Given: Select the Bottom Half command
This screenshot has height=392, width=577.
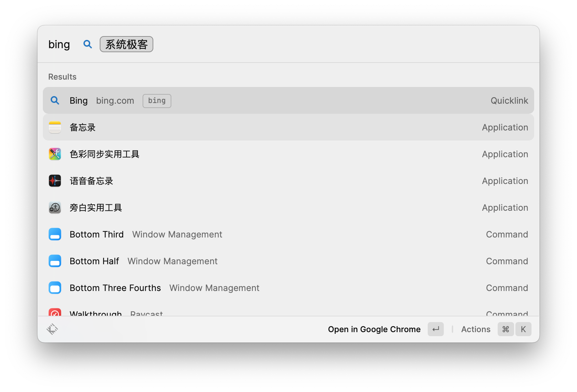Looking at the screenshot, I should coord(288,261).
